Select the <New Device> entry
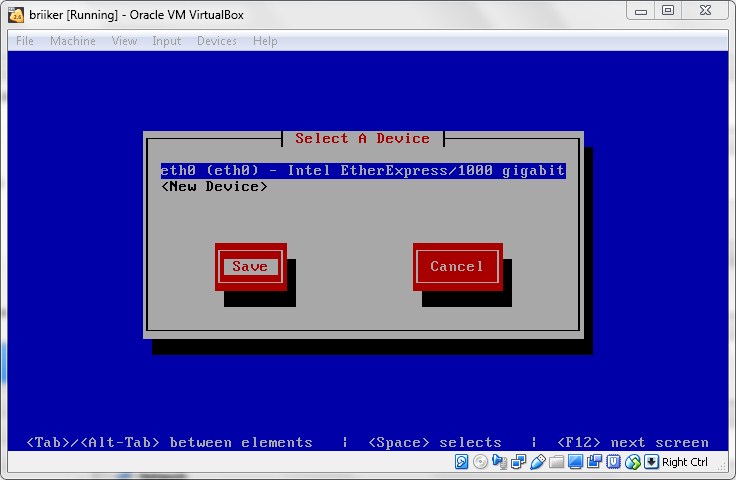Image resolution: width=736 pixels, height=480 pixels. (x=214, y=187)
